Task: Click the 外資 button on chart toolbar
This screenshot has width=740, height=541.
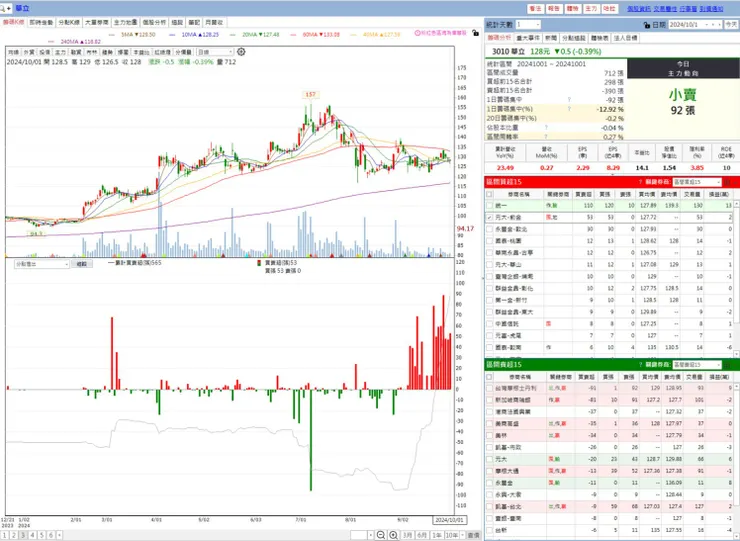Action: 29,52
